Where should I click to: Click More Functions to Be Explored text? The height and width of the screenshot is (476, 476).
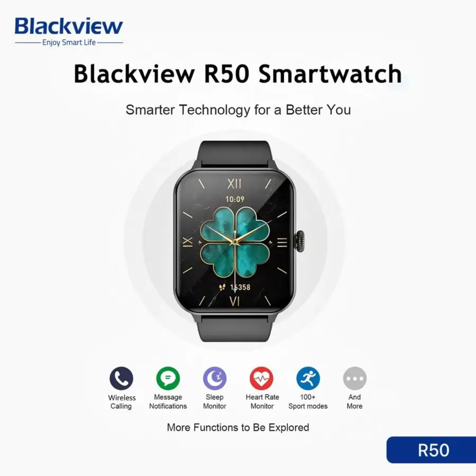click(238, 427)
